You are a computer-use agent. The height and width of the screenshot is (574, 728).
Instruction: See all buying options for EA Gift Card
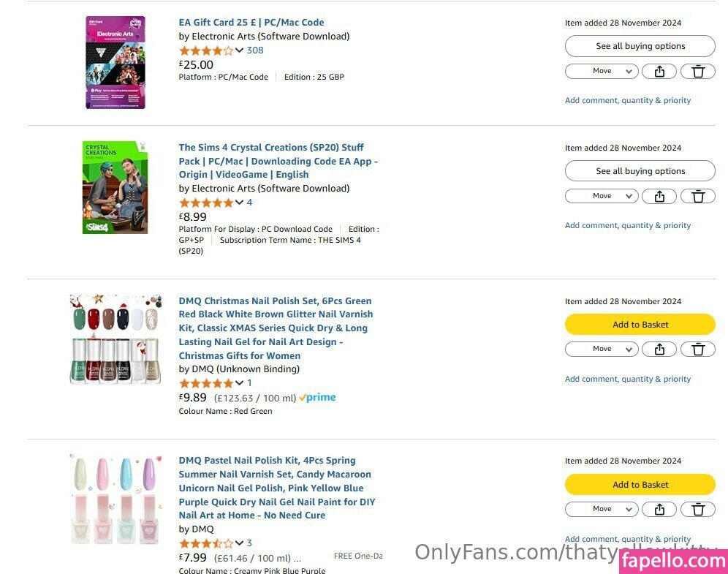pyautogui.click(x=640, y=46)
